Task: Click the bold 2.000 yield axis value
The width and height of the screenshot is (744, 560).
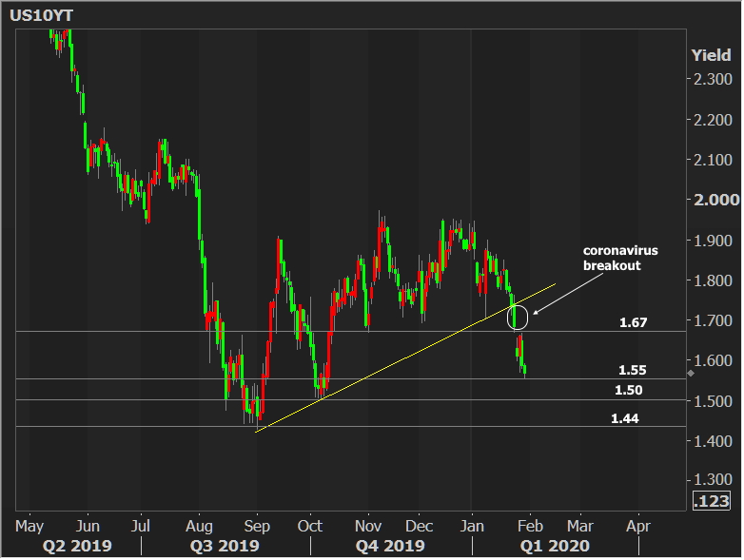Action: 715,200
